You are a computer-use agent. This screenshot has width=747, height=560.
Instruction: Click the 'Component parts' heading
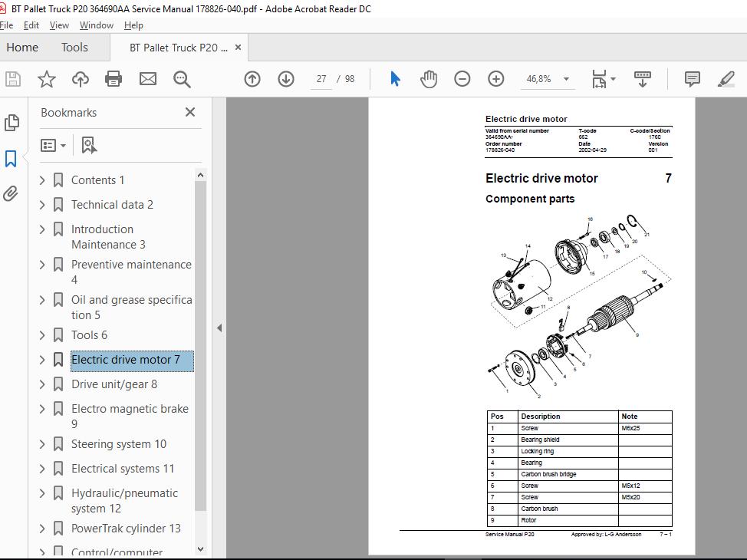530,199
